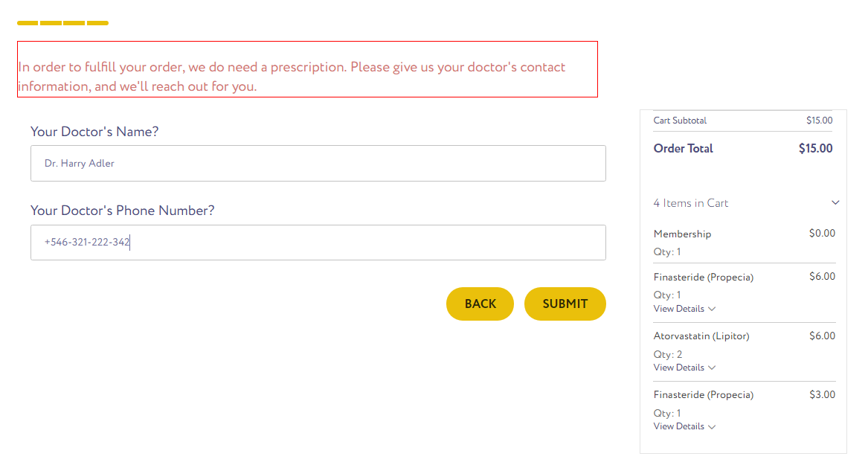Select the Atorvastatin (Lipitor) item name
Viewport: 868px width, 465px height.
(701, 336)
